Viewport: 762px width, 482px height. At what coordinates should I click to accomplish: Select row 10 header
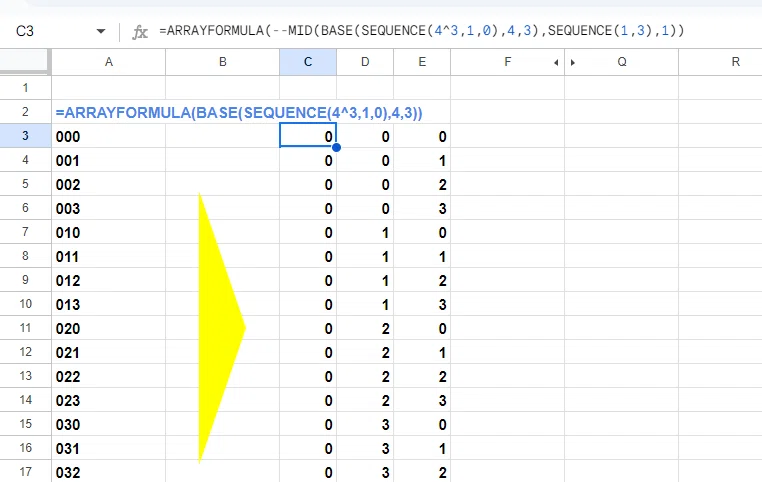pyautogui.click(x=25, y=304)
